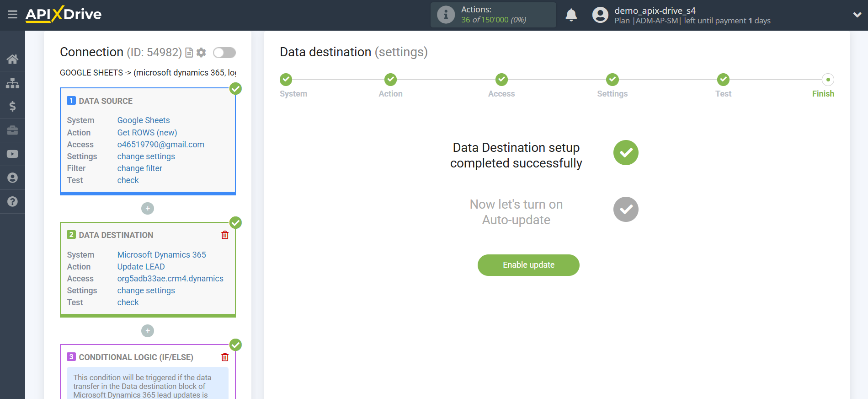Open the Microsoft Dynamics 365 system link
This screenshot has height=399, width=868.
tap(162, 255)
